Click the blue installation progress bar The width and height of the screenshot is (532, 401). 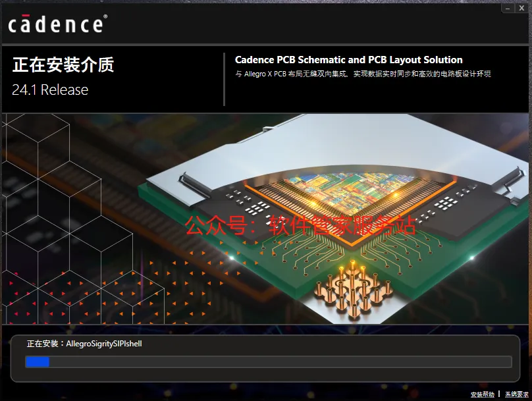pyautogui.click(x=269, y=361)
